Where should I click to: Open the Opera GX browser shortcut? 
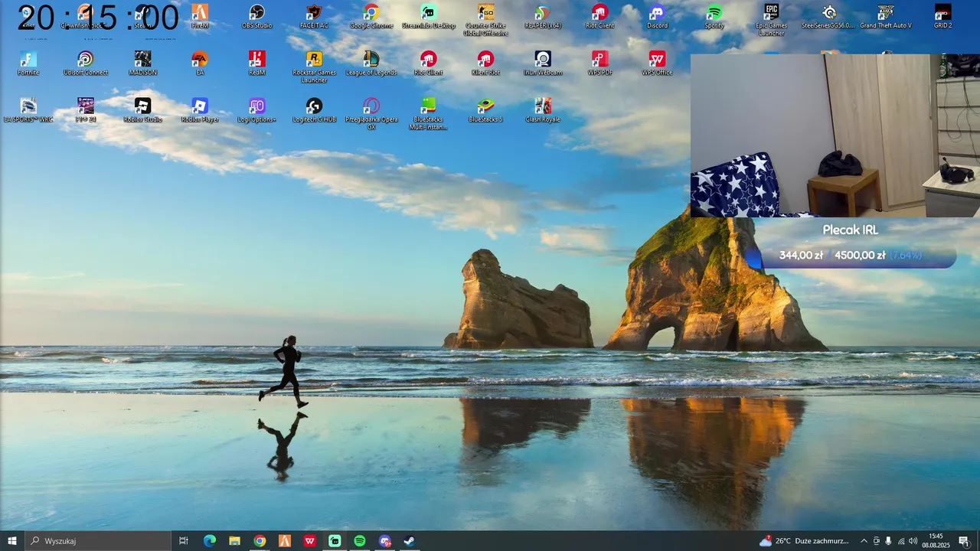pyautogui.click(x=371, y=114)
